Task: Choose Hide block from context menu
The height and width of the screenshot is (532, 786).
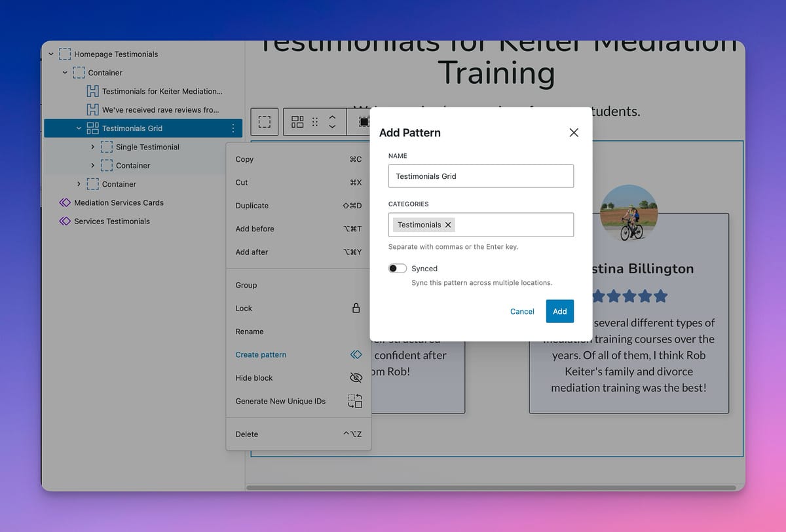Action: pyautogui.click(x=254, y=378)
